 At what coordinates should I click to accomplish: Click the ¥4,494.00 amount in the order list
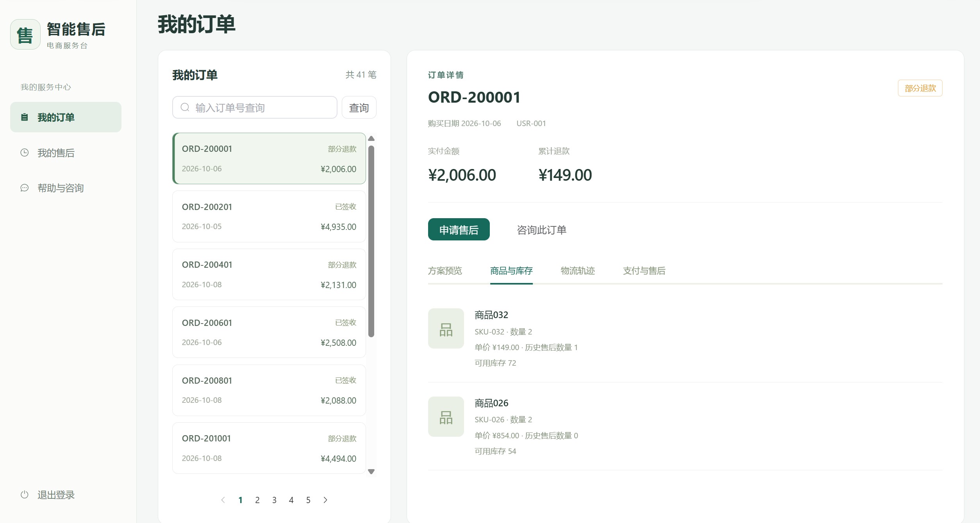tap(338, 459)
